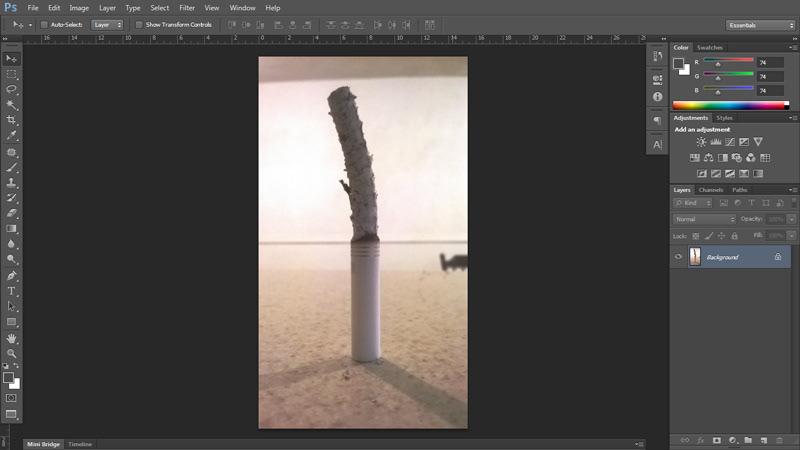
Task: Select the Horizontal Type tool
Action: pyautogui.click(x=12, y=291)
